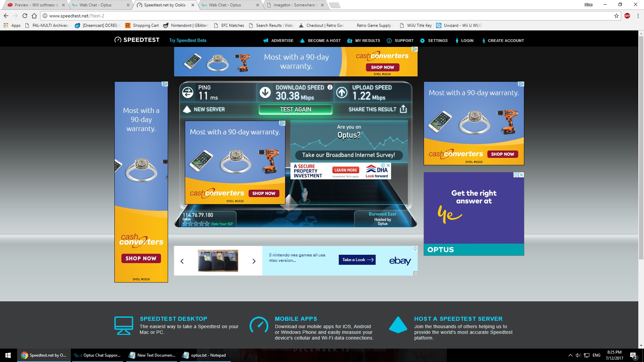The width and height of the screenshot is (644, 362).
Task: Click the host server pyramid icon
Action: coord(398,324)
